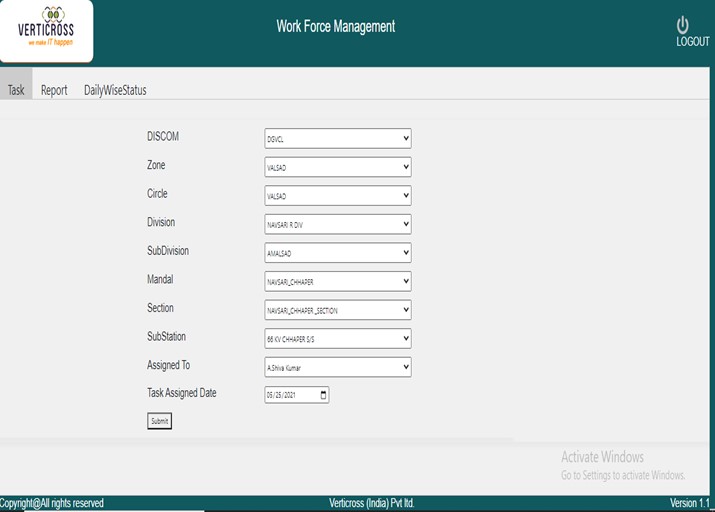Open the Zone dropdown list
Viewport: 715px width, 512px height.
(x=337, y=167)
